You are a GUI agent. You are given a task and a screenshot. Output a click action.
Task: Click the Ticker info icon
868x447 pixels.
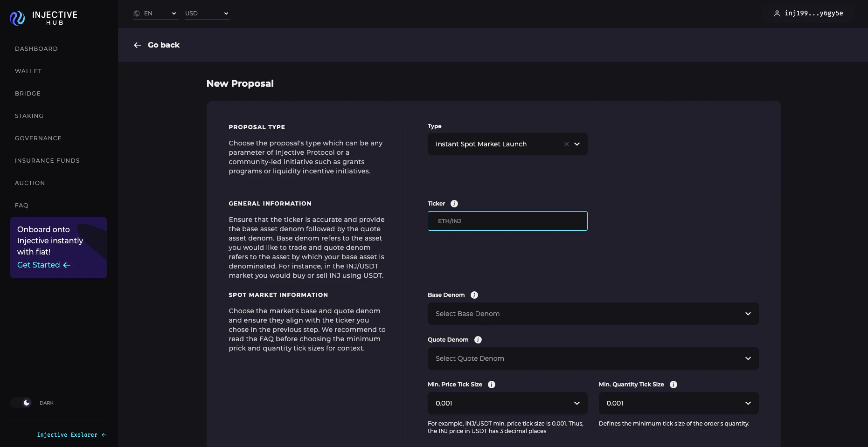[454, 204]
